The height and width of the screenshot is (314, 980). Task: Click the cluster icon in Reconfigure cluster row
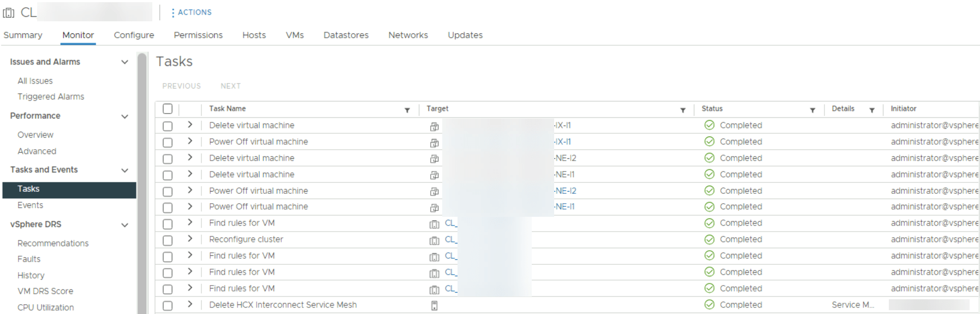pyautogui.click(x=434, y=240)
